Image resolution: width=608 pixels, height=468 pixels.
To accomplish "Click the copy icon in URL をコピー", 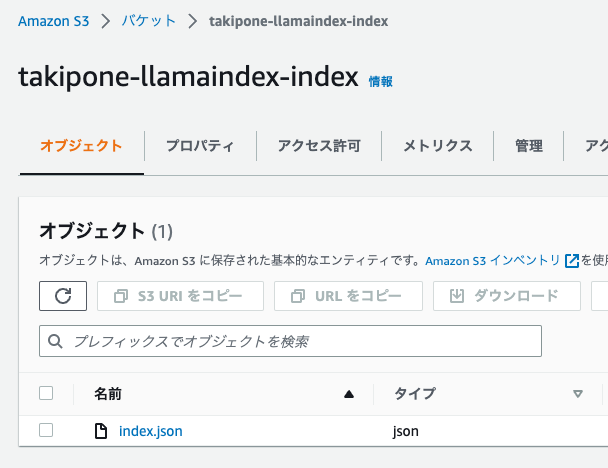I will click(x=298, y=296).
